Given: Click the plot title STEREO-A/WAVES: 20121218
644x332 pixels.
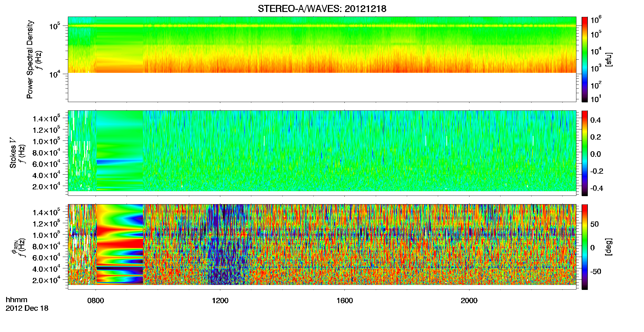Looking at the screenshot, I should click(x=322, y=9).
